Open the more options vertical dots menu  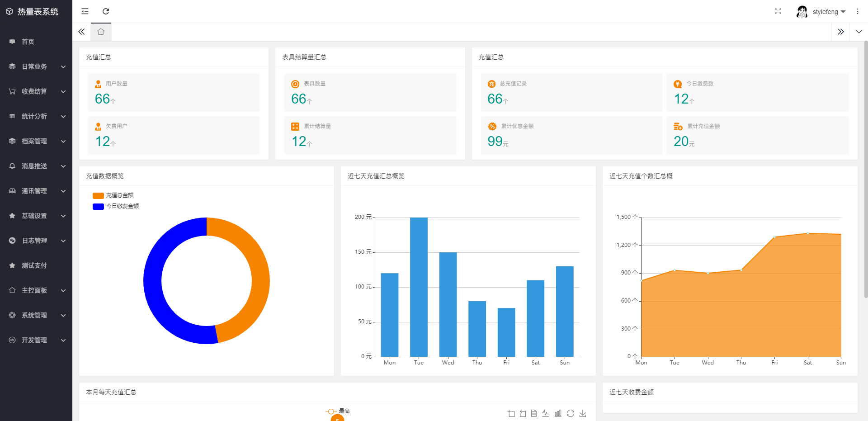coord(857,11)
